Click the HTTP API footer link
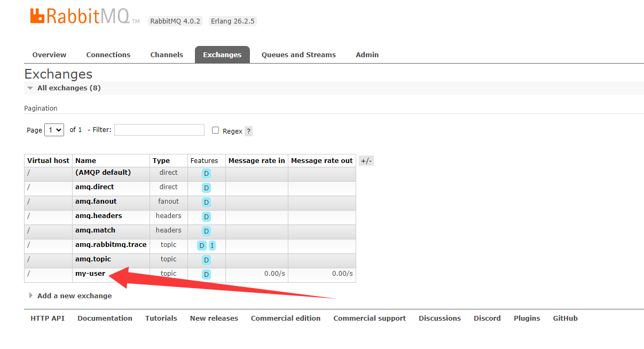Viewport: 644px width, 349px height. click(x=48, y=319)
